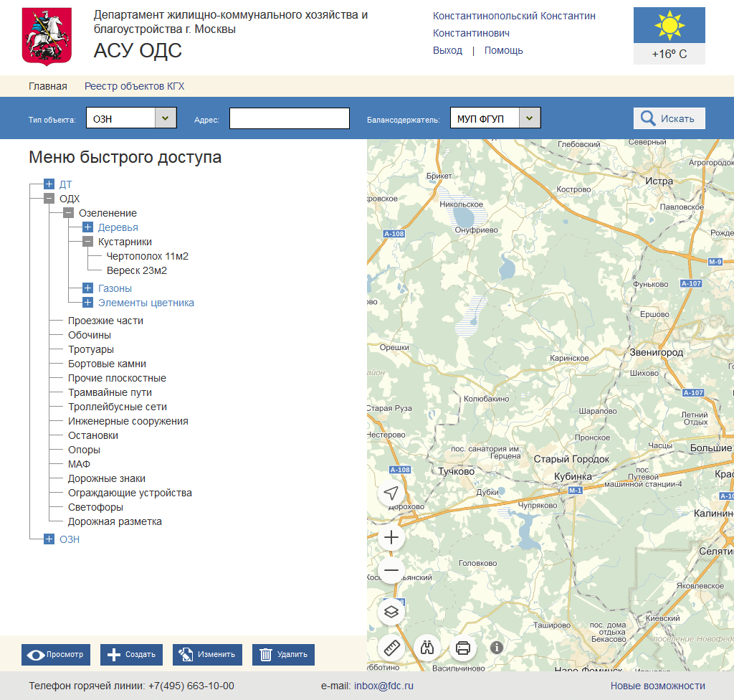Viewport: 734px width, 700px height.
Task: Zoom in the map with plus button
Action: tap(391, 537)
